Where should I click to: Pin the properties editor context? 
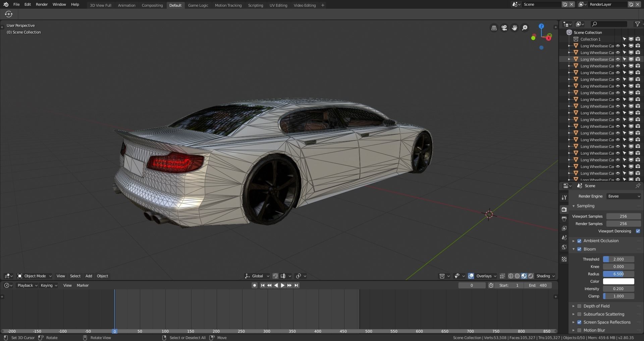point(638,186)
